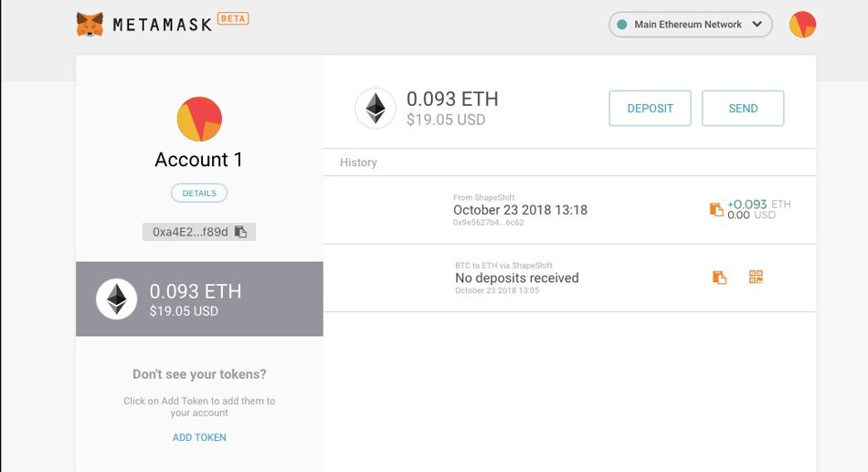Open account menu via top-right identicon

point(802,25)
